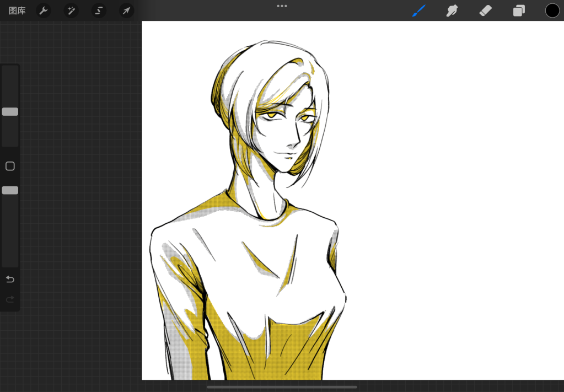Tap the home indicator bar at bottom
The height and width of the screenshot is (392, 564).
[282, 387]
